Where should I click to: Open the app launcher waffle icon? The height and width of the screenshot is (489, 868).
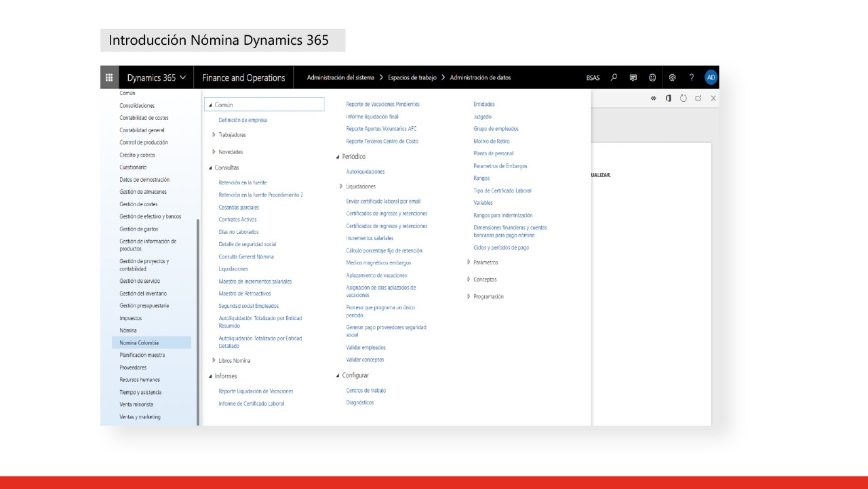point(109,77)
